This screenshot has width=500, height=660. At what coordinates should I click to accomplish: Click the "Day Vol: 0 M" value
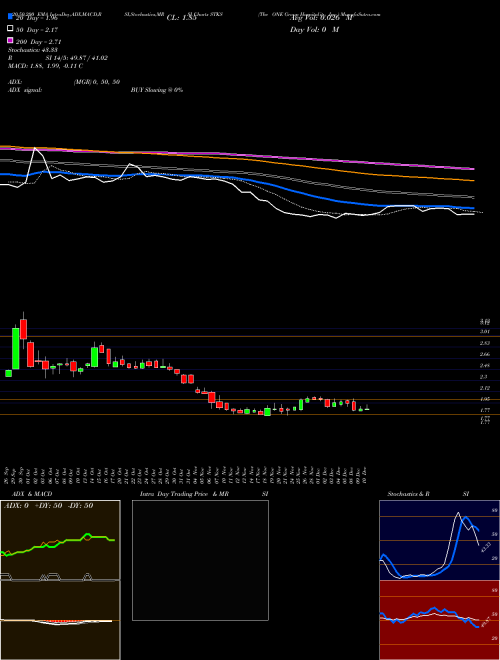pyautogui.click(x=314, y=29)
